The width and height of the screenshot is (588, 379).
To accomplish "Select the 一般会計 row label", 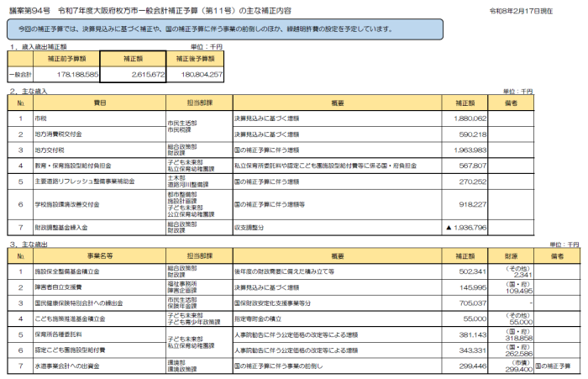I will [20, 75].
